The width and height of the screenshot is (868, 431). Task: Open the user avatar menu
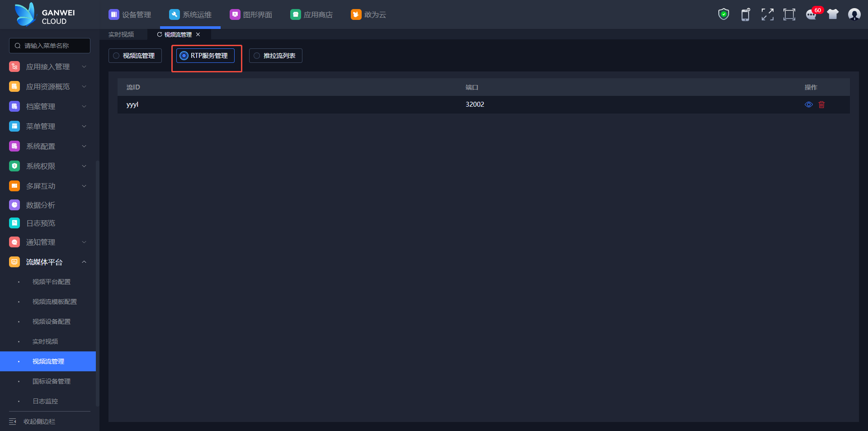pyautogui.click(x=854, y=14)
